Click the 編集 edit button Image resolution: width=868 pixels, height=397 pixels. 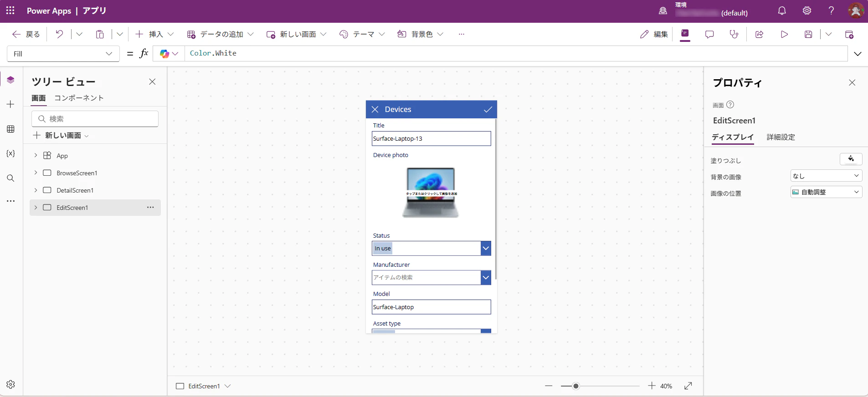(x=654, y=34)
